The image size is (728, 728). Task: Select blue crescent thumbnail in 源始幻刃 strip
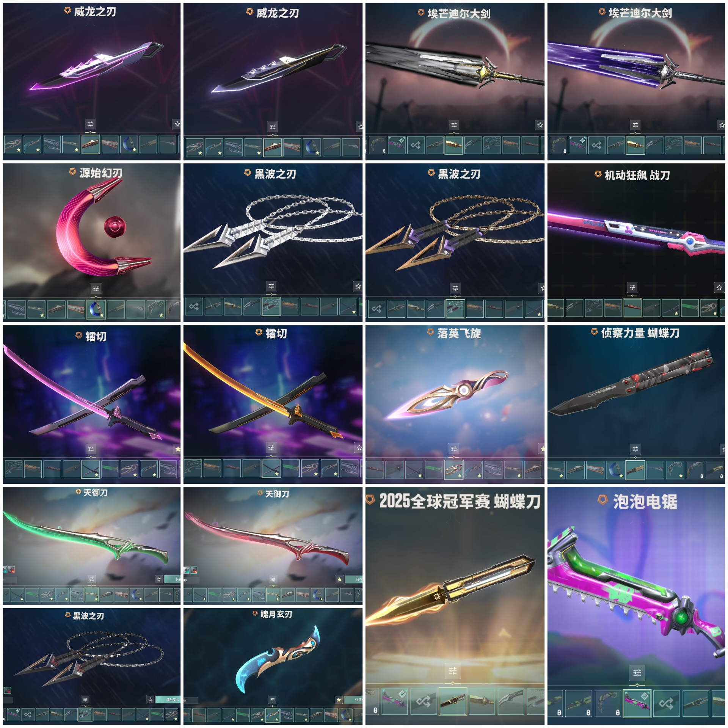pyautogui.click(x=96, y=309)
